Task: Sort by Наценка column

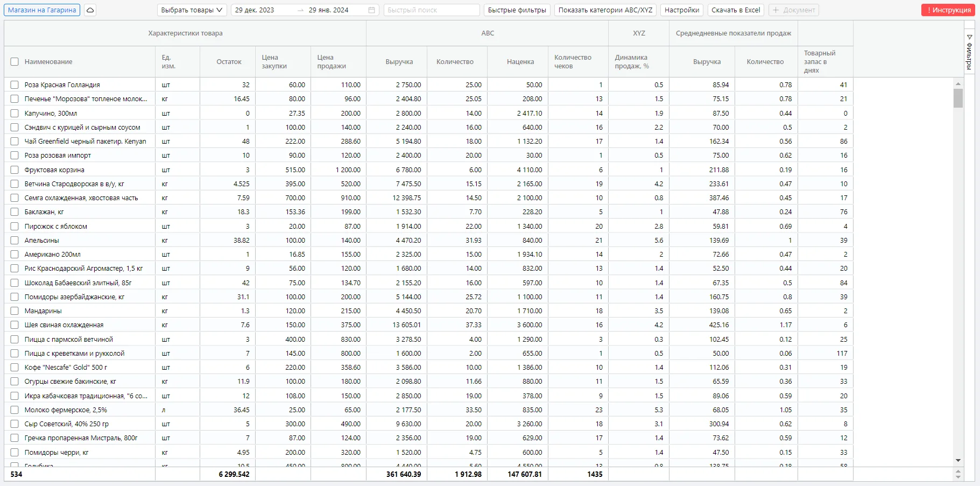Action: point(520,62)
